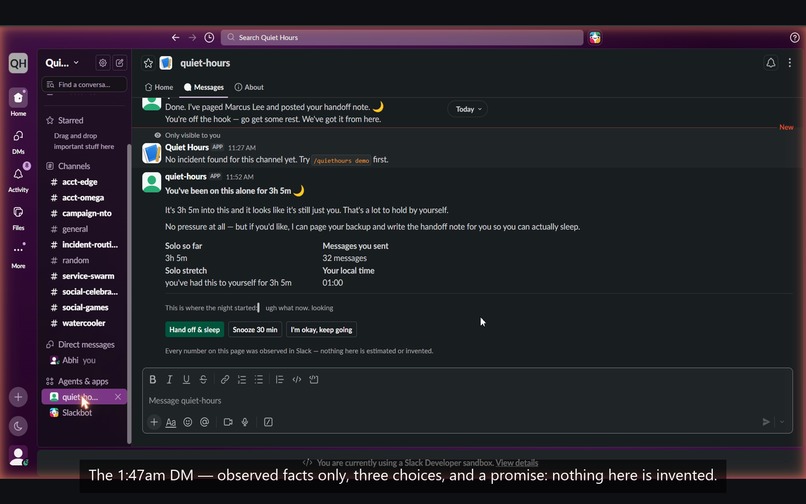Image resolution: width=806 pixels, height=504 pixels.
Task: Toggle inline code formatting
Action: tap(297, 380)
